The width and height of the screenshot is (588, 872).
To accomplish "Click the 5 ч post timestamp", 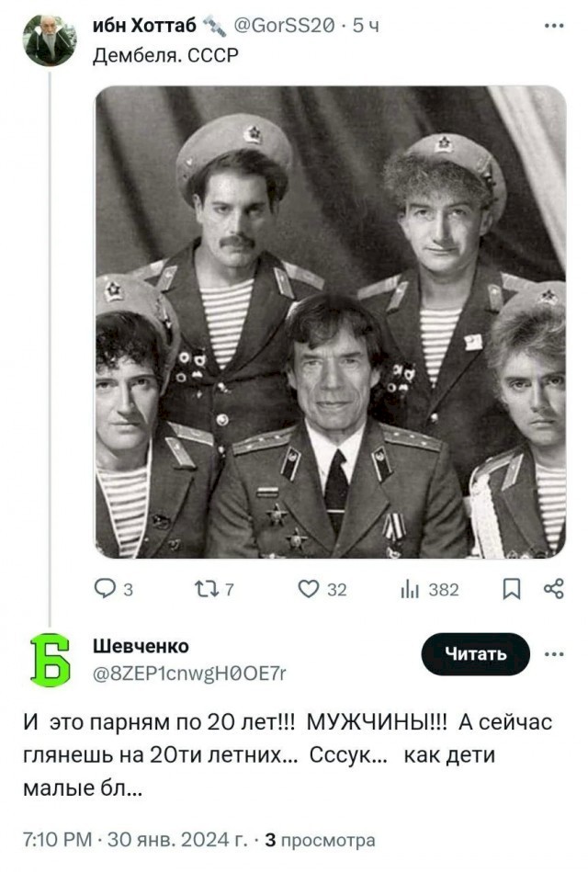I will [x=366, y=26].
